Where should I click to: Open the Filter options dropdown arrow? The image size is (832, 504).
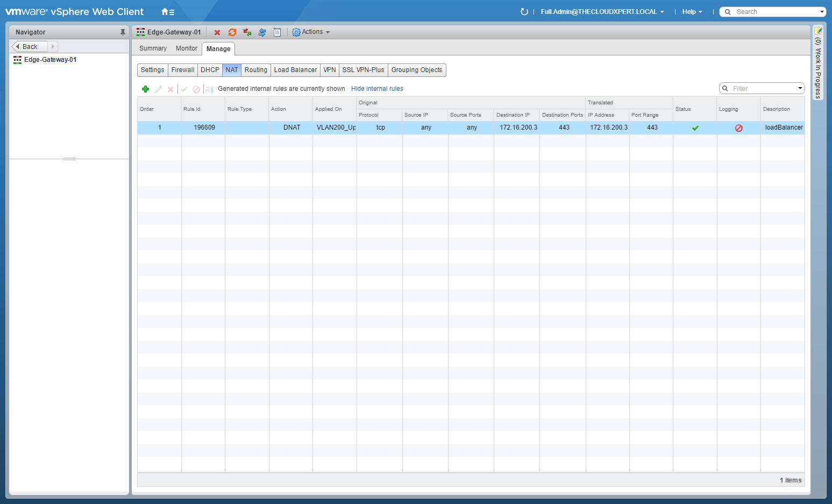pos(800,89)
